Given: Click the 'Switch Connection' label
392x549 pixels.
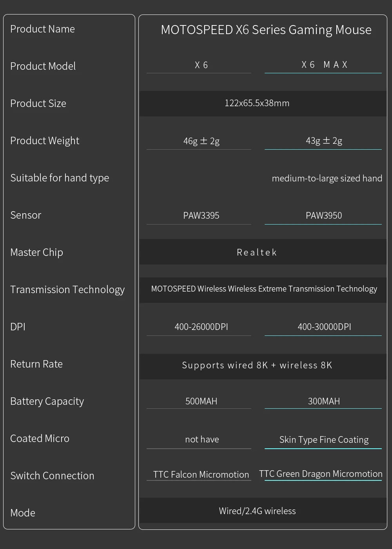Looking at the screenshot, I should (52, 476).
